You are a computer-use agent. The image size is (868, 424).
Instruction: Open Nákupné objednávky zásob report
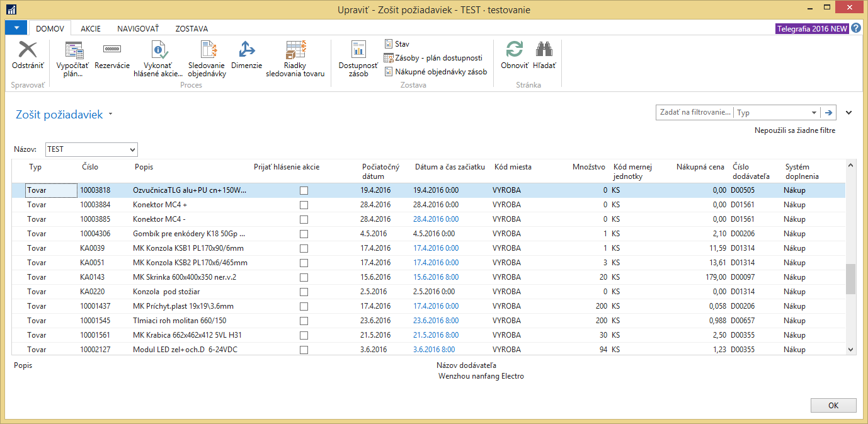(x=435, y=72)
